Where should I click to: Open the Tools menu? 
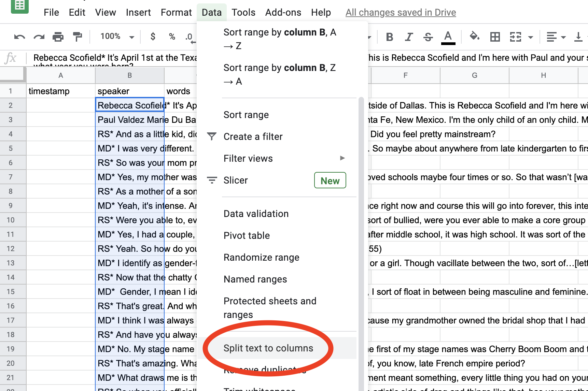243,12
